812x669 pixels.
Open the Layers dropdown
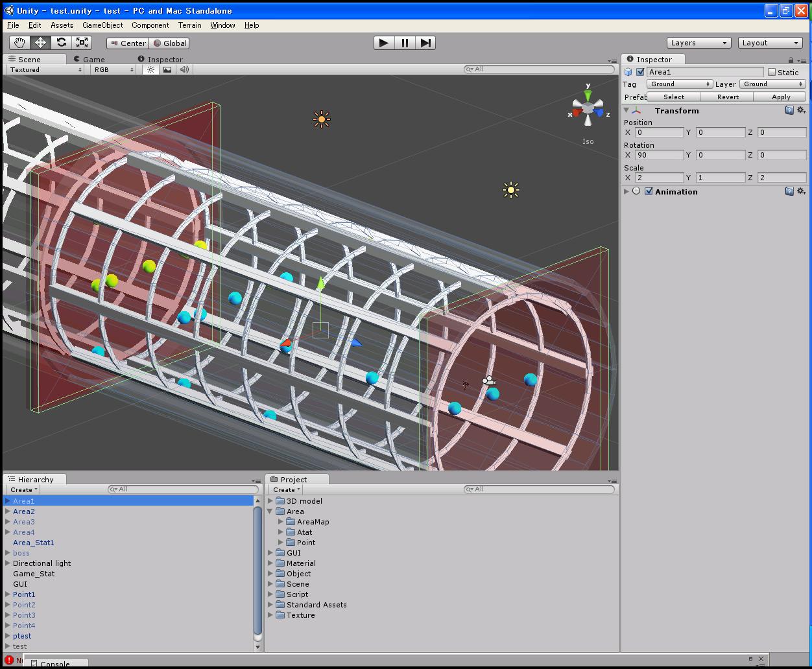coord(699,43)
